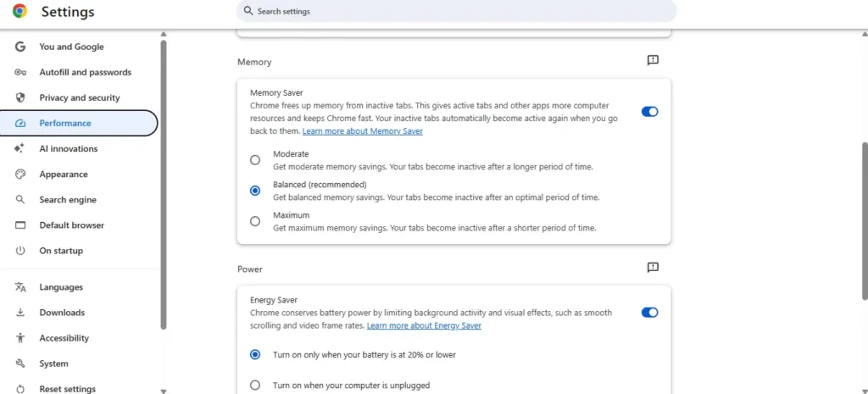868x394 pixels.
Task: Click the sparkle icon for AI innovations
Action: pyautogui.click(x=20, y=148)
